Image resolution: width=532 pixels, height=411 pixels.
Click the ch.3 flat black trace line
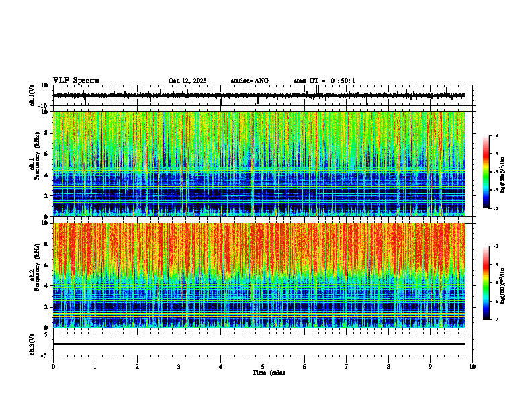[x=259, y=344]
